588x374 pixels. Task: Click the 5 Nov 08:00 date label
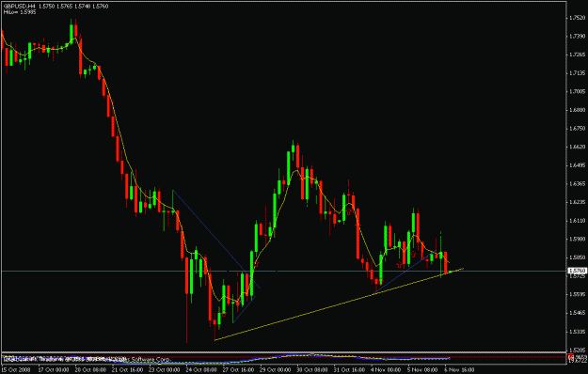tap(422, 370)
